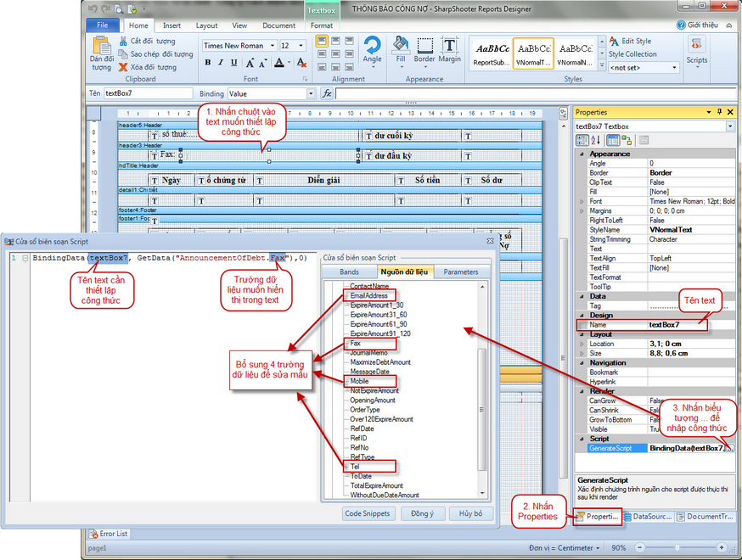Click alphabetical sort icon in Properties
Viewport: 742px width, 560px height.
[x=595, y=140]
